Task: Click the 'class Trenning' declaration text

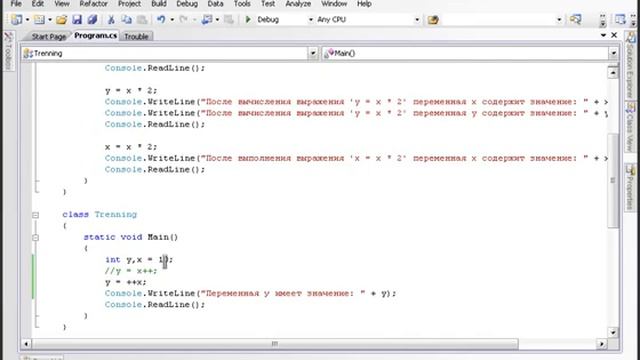Action: (x=100, y=214)
